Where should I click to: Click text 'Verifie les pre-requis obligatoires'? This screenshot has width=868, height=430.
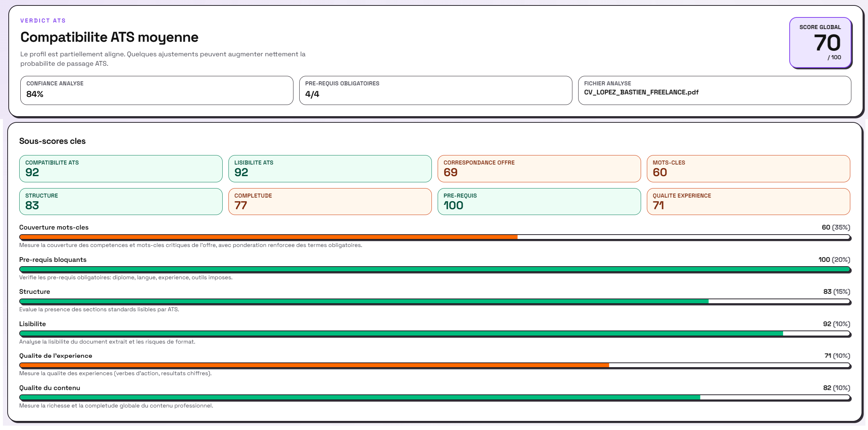pyautogui.click(x=126, y=277)
